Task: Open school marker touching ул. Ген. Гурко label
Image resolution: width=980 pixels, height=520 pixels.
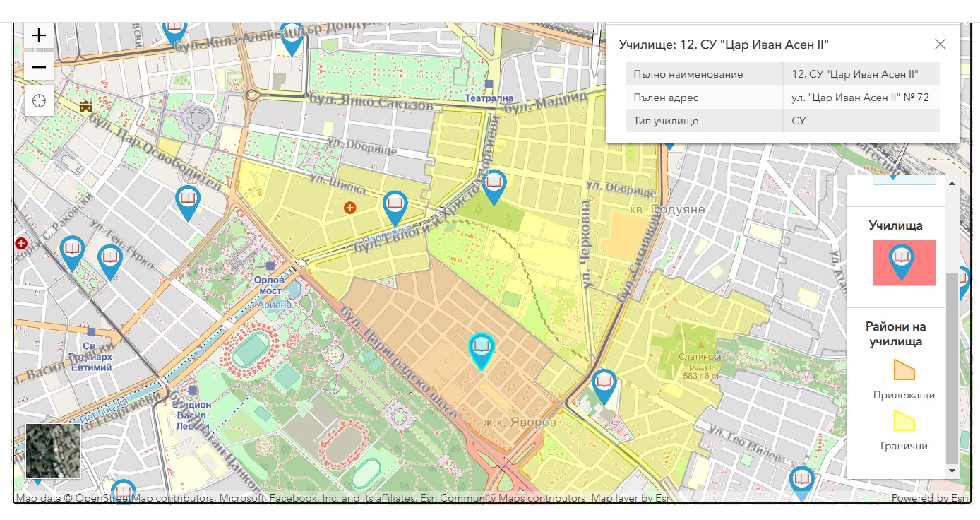Action: coord(109,262)
